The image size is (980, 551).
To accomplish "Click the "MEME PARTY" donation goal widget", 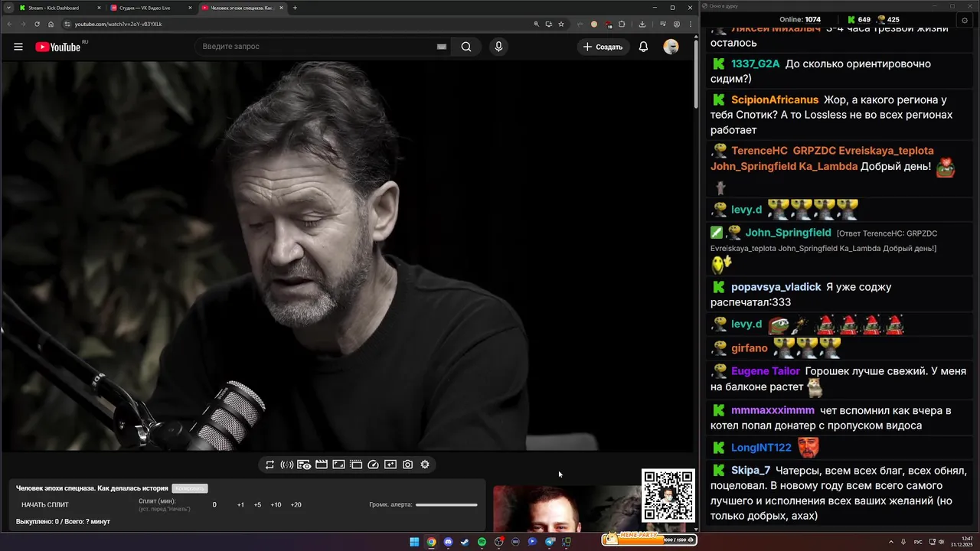I will 648,539.
